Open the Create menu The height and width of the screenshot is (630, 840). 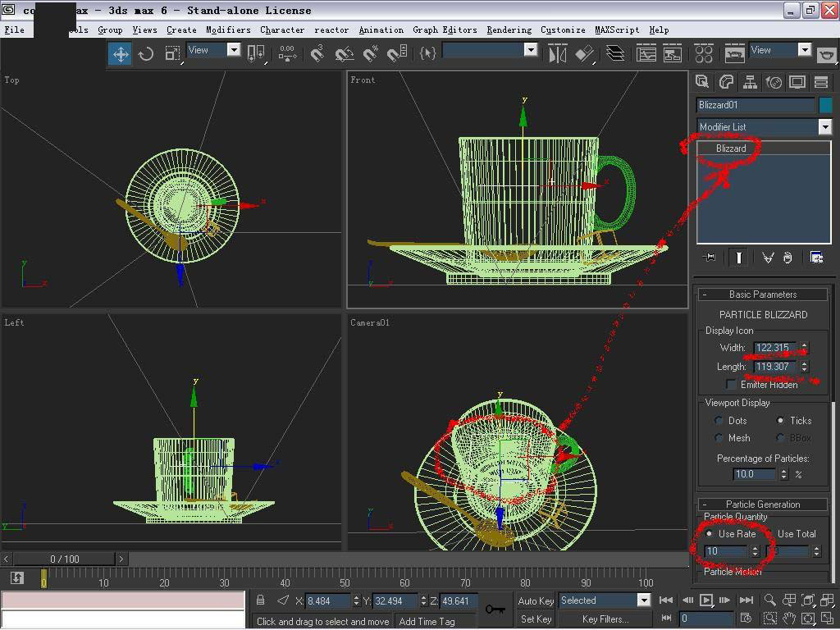point(181,30)
